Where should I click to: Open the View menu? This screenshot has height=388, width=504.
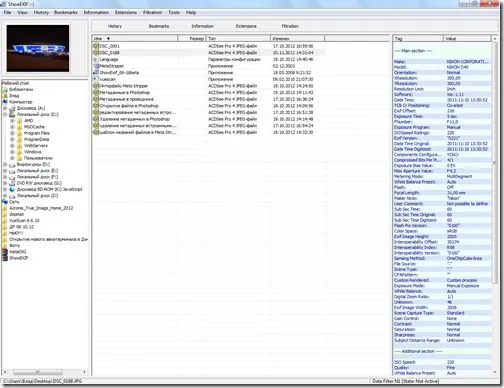[22, 12]
